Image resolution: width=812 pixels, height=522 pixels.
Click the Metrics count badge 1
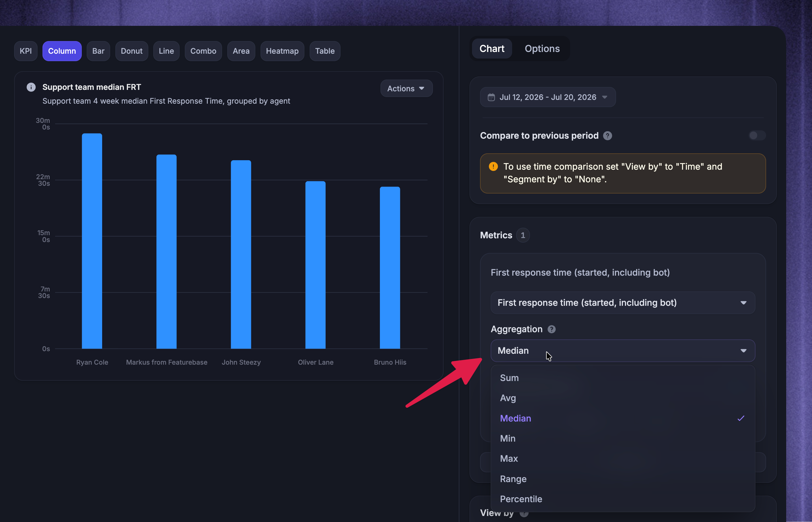pos(523,235)
